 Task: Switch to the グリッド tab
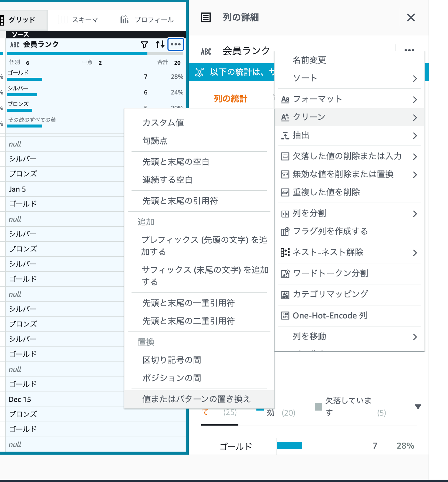[x=22, y=20]
